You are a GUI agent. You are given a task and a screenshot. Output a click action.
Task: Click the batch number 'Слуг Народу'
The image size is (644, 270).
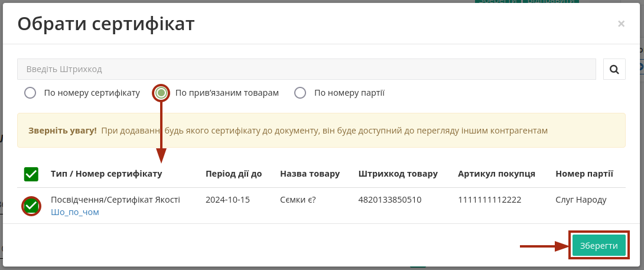click(581, 200)
